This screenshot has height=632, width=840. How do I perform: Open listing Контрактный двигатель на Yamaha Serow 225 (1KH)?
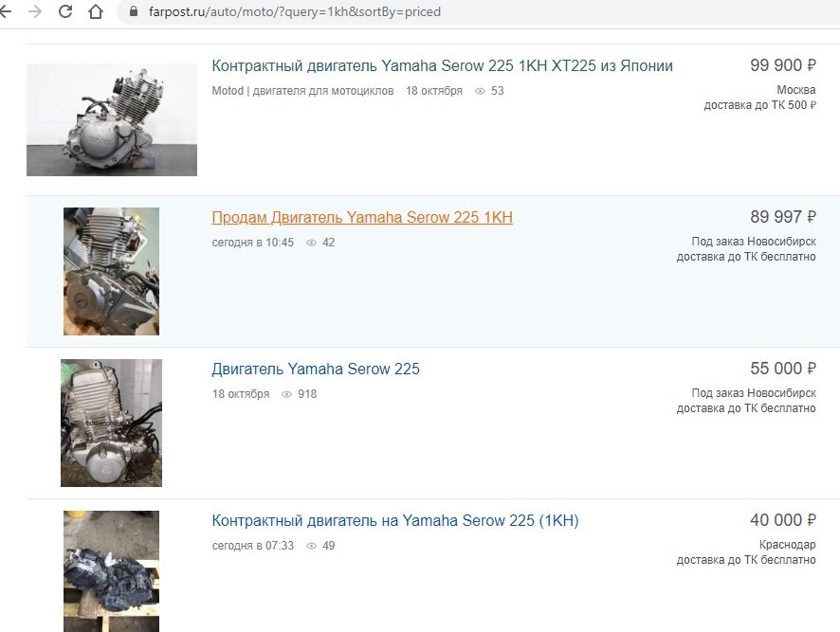click(x=395, y=520)
